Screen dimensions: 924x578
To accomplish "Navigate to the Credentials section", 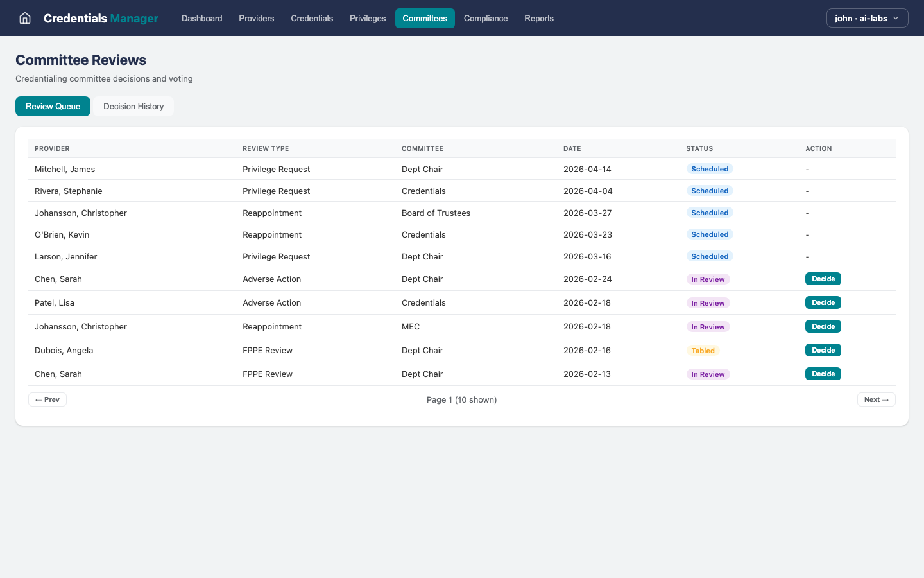I will (312, 18).
